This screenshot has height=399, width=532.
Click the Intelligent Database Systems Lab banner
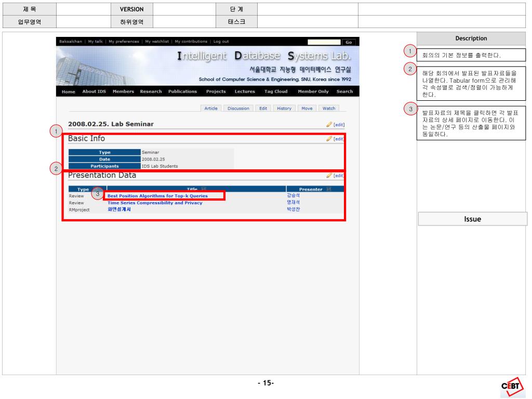208,66
